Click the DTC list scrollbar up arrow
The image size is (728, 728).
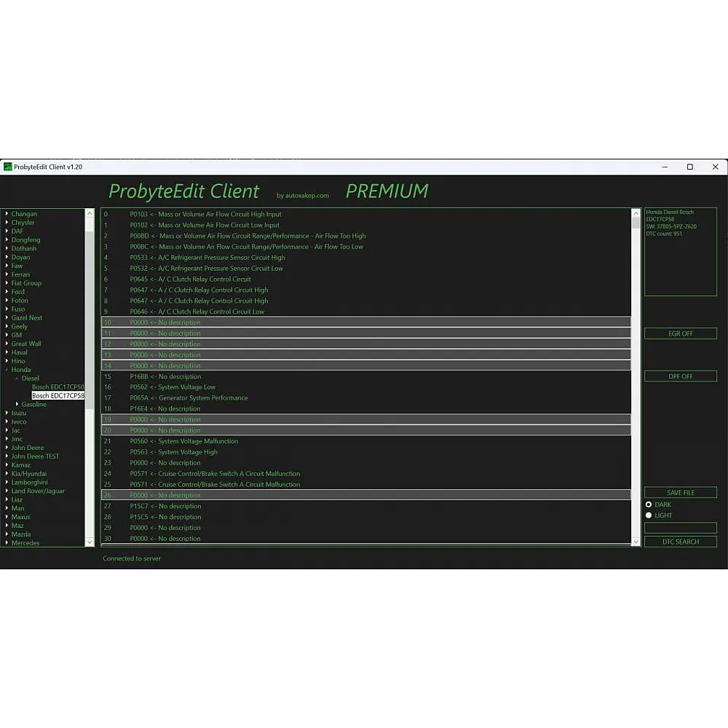point(636,214)
